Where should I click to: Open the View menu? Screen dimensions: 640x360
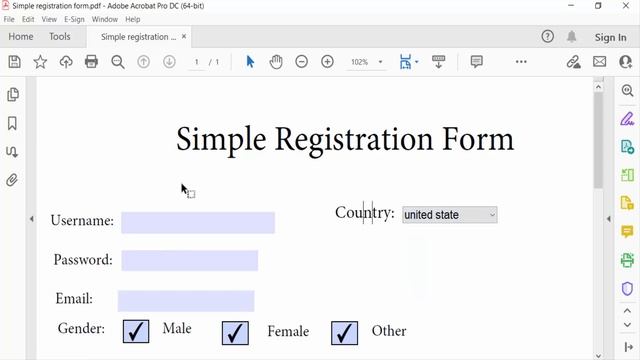coord(49,19)
